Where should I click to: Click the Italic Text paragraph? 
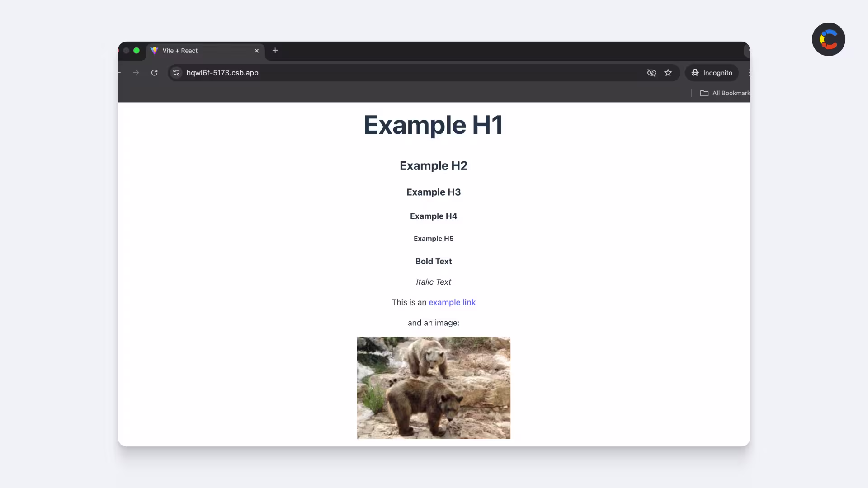click(x=434, y=282)
